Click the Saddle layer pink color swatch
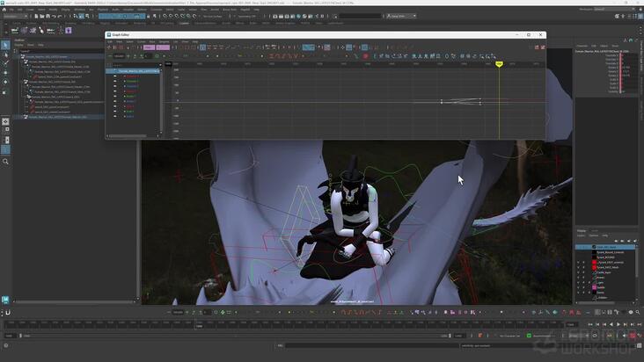This screenshot has width=644, height=362. click(594, 287)
